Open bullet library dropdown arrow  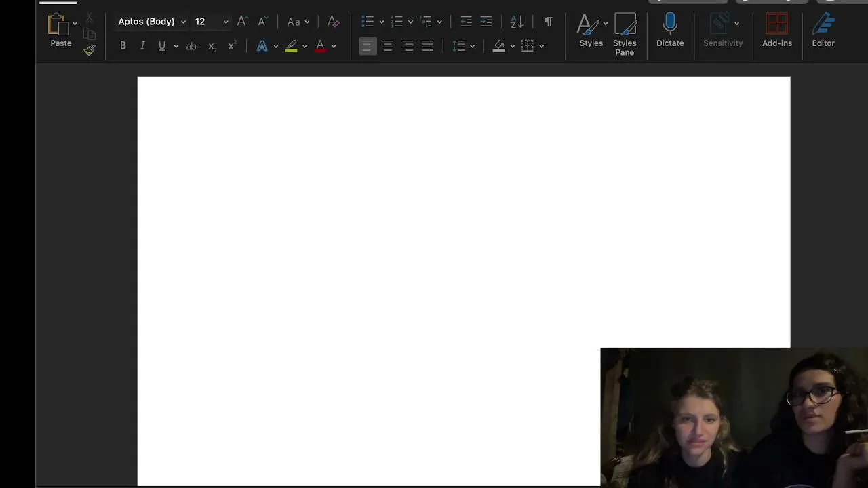381,22
